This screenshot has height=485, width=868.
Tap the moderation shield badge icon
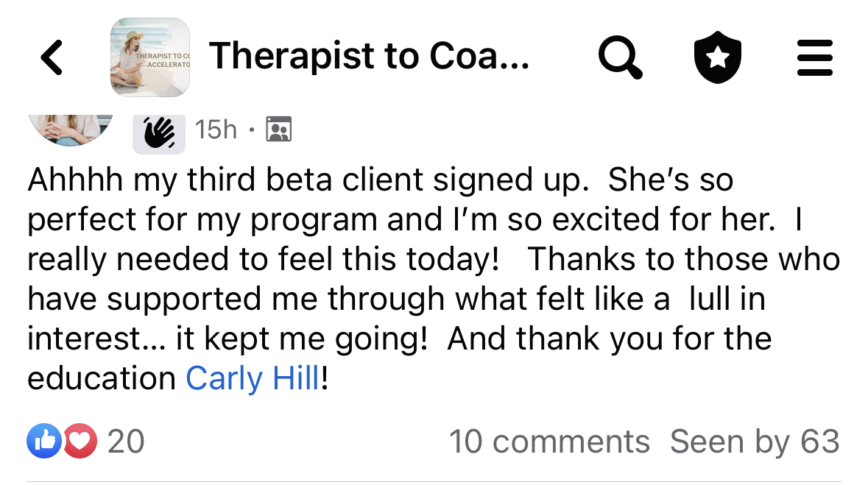[x=717, y=57]
